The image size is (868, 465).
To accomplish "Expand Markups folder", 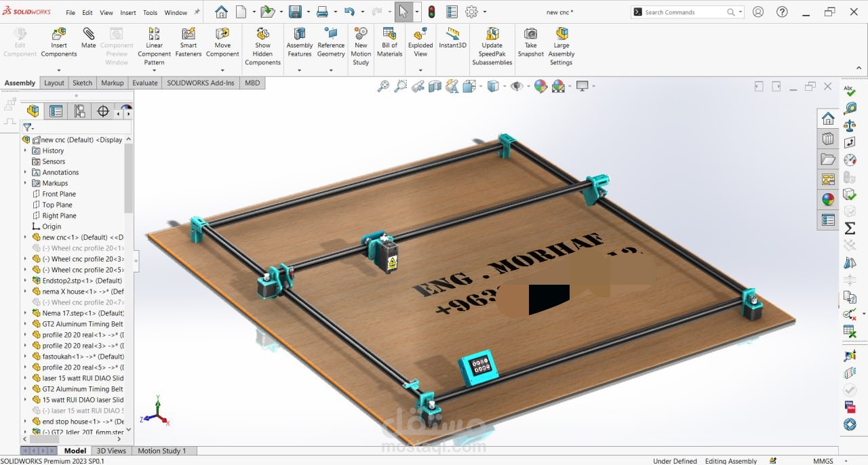I will 26,183.
